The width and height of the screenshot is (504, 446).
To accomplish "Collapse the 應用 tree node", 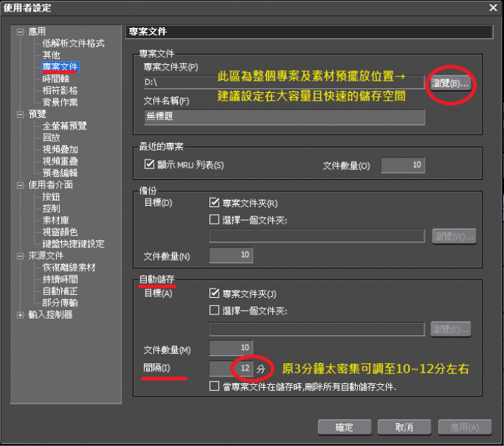I will (20, 32).
